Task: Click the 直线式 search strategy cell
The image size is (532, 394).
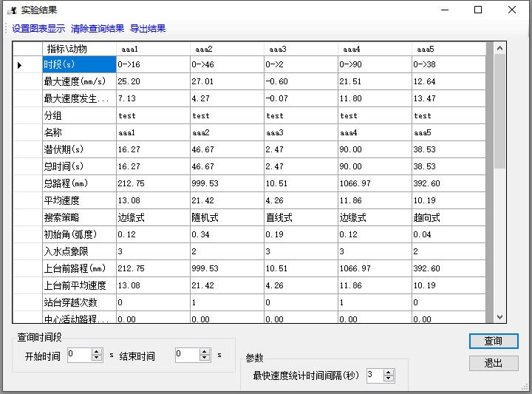Action: 301,217
